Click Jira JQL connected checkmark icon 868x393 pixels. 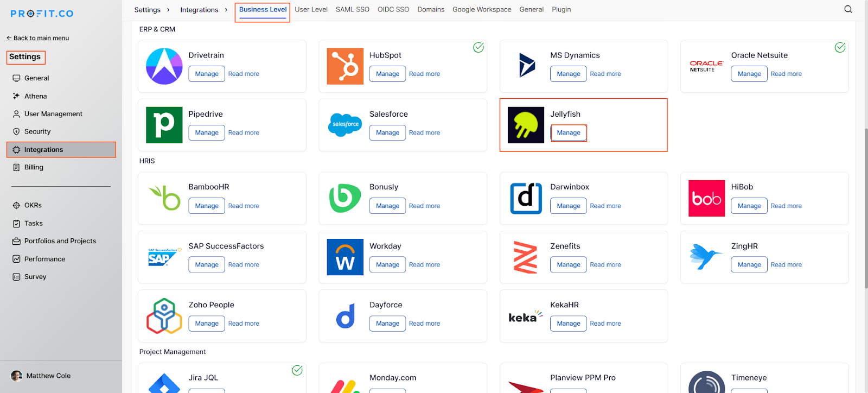(297, 370)
